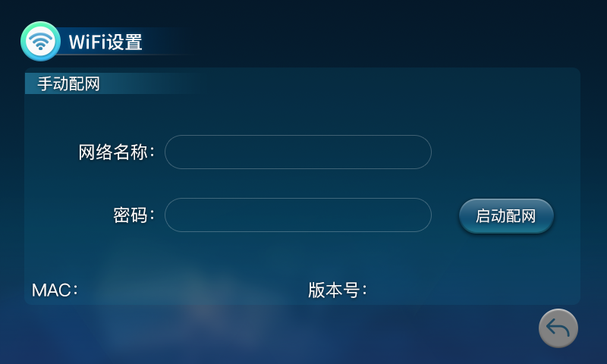
Task: Tap the back arrow icon
Action: (558, 328)
